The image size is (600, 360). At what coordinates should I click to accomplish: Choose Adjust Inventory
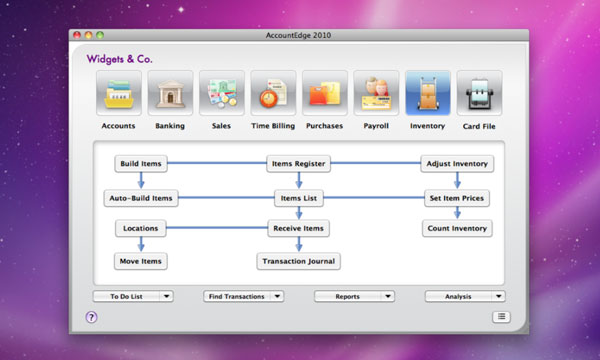[457, 164]
